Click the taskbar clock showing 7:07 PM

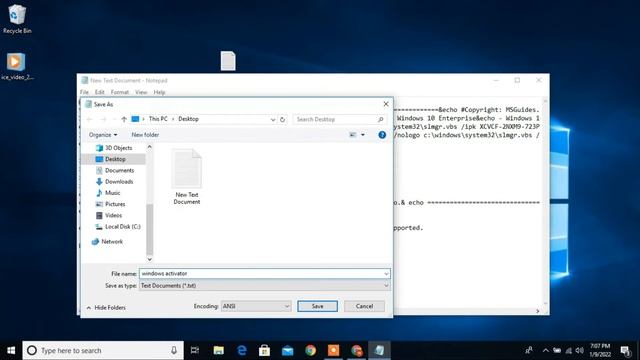tap(600, 350)
